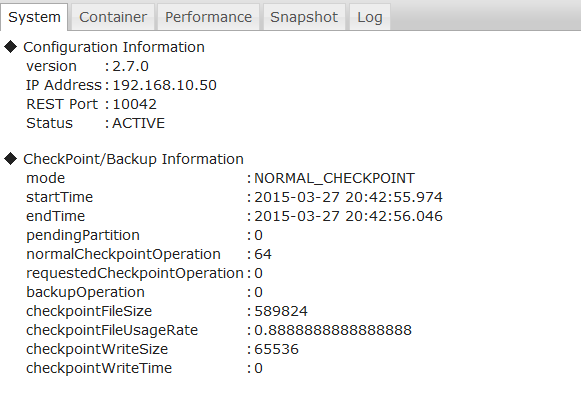Click the 'IP Address' label
The image size is (581, 413).
(64, 85)
